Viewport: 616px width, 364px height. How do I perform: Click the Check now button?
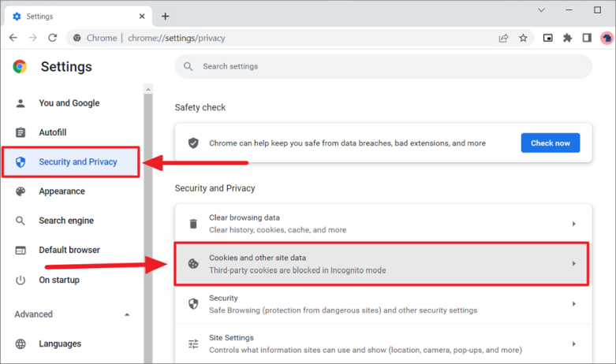coord(550,143)
